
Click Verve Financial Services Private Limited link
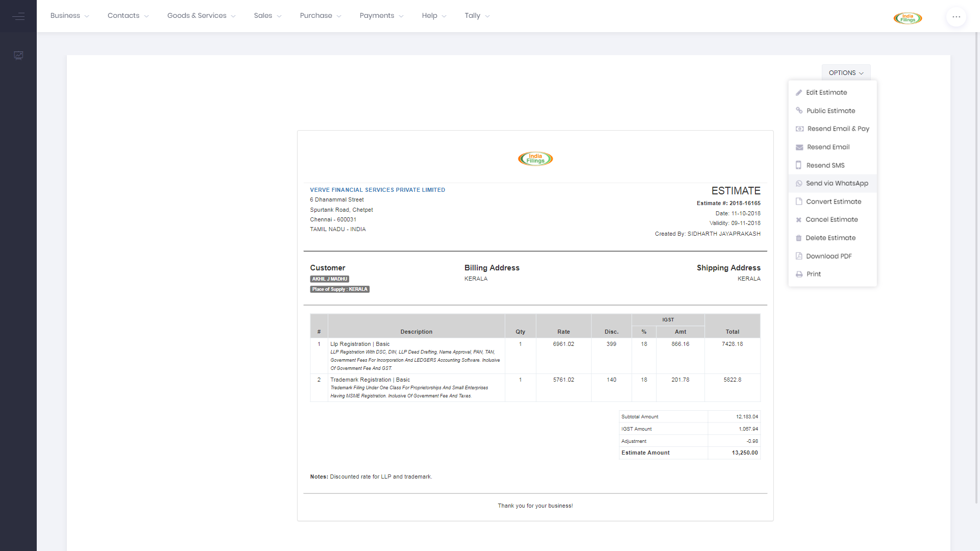point(377,190)
